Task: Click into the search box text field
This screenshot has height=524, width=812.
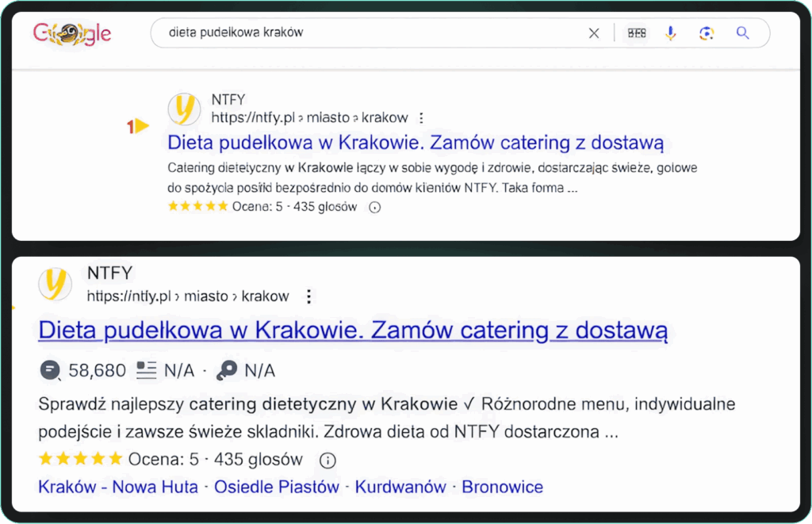Action: (x=357, y=33)
